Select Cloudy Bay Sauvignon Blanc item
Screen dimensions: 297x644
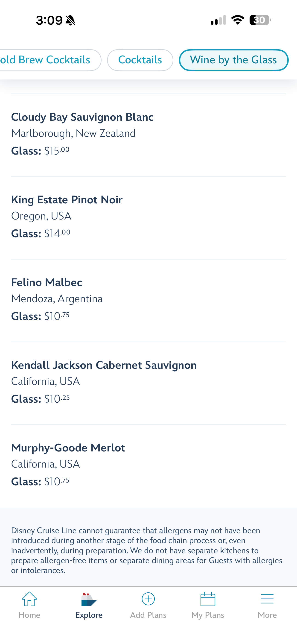click(82, 117)
